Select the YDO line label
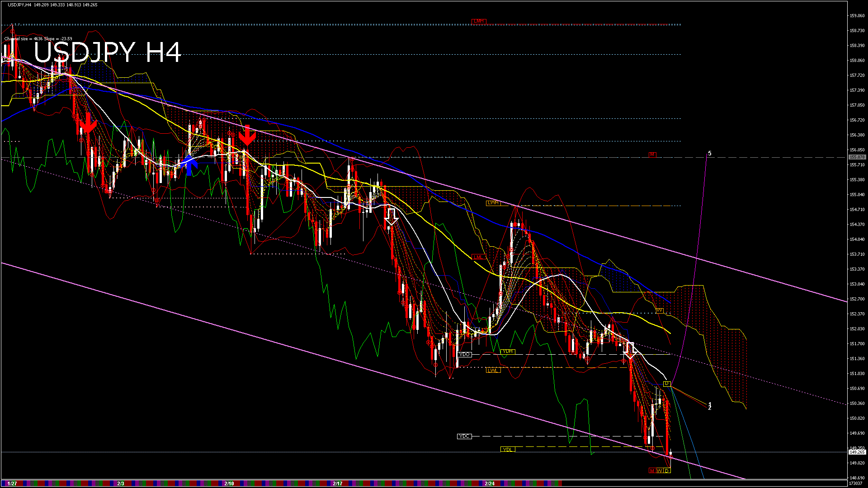Image resolution: width=868 pixels, height=488 pixels. 464,354
